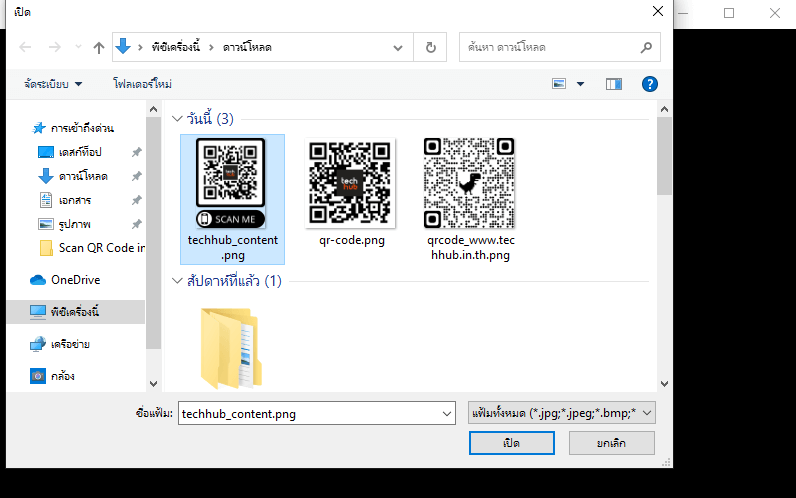Select the qr-code.png thumbnail

coord(350,183)
